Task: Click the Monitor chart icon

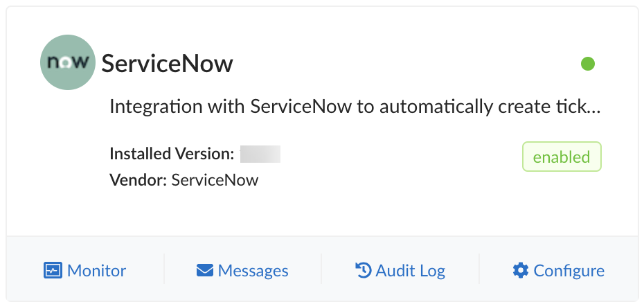Action: [52, 270]
